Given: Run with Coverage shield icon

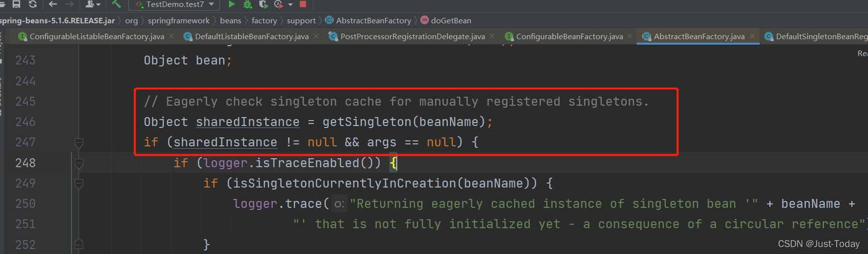Looking at the screenshot, I should pos(263,4).
